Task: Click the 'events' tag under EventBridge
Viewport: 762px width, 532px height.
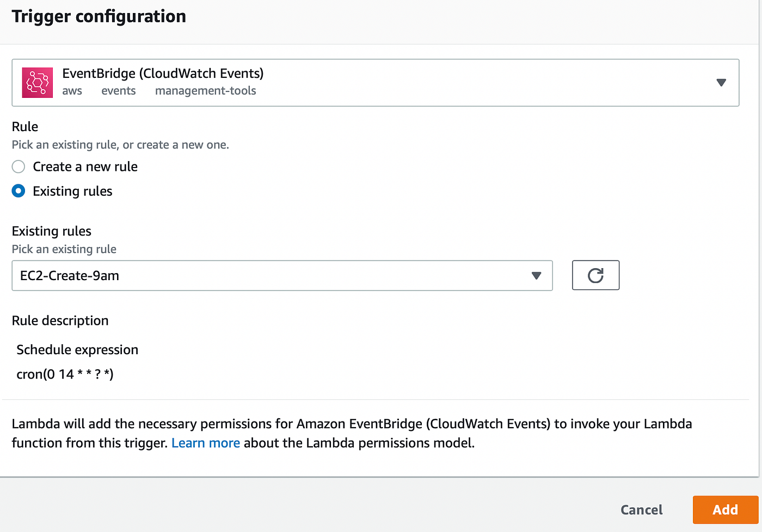Action: pos(118,91)
